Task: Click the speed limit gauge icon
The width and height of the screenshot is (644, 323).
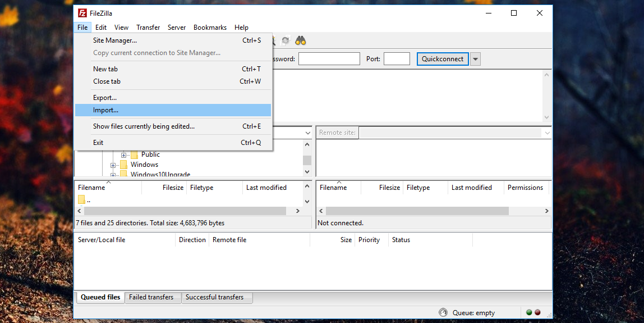Action: click(443, 312)
